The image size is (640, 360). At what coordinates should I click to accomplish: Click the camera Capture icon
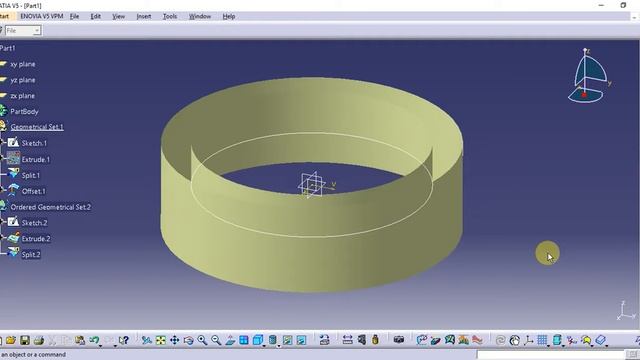pos(399,340)
